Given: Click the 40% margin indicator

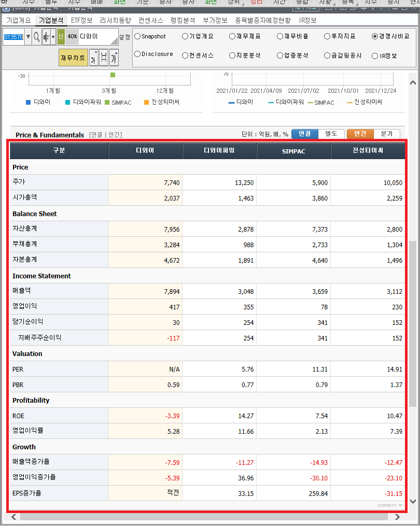Looking at the screenshot, I should 72,36.
